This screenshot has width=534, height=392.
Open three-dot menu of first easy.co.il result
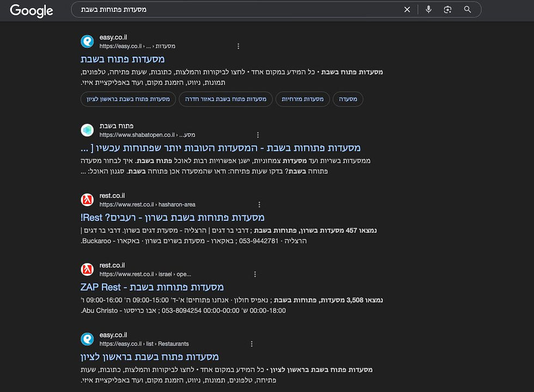point(239,46)
